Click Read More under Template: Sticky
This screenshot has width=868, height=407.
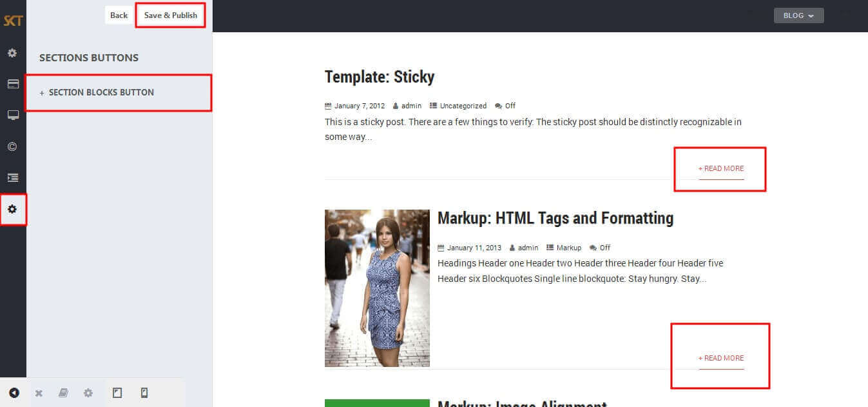[721, 169]
